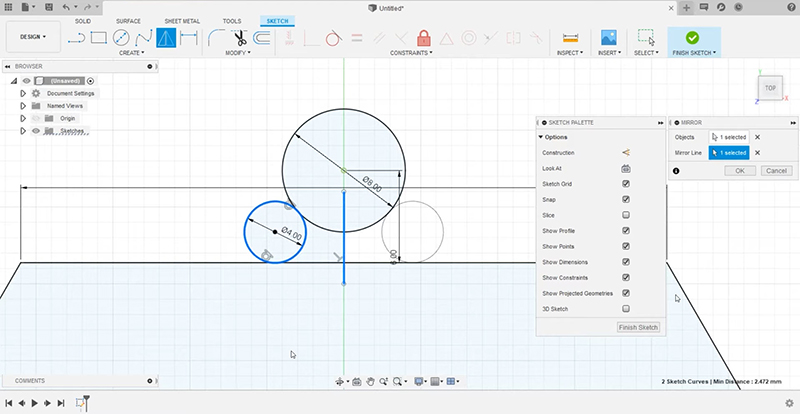
Task: Click the Fillet sketch tool
Action: tap(215, 38)
